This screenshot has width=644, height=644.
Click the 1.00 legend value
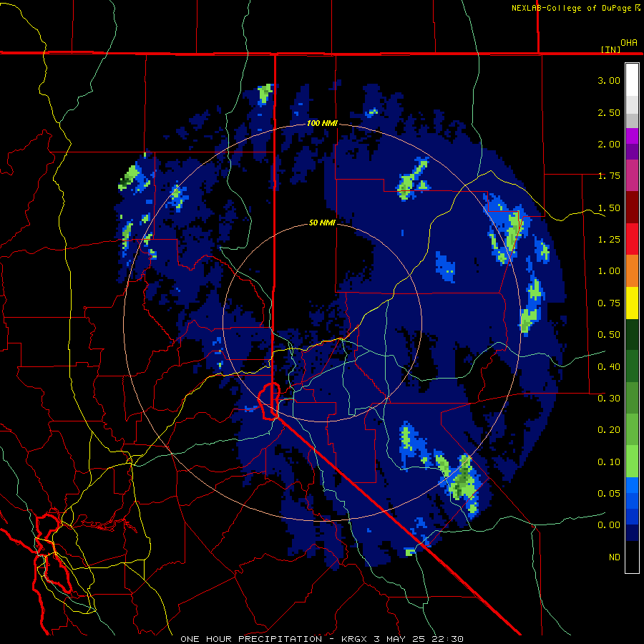[609, 271]
